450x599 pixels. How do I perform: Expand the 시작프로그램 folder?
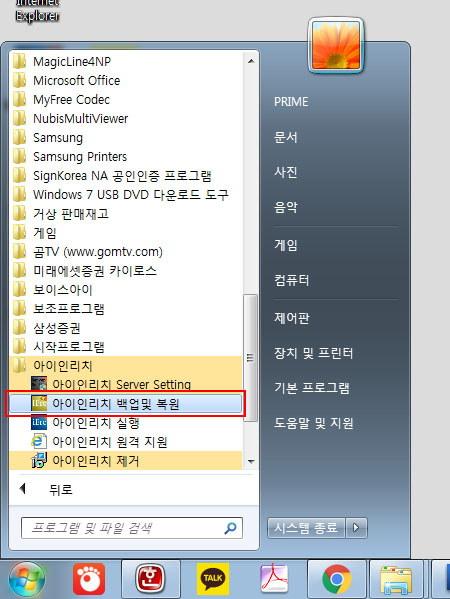pos(69,347)
